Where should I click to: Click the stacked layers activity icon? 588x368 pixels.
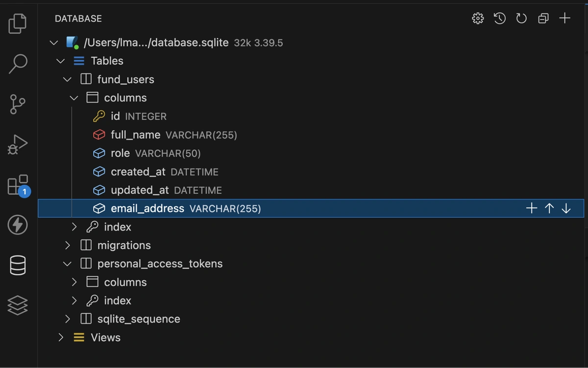point(18,305)
